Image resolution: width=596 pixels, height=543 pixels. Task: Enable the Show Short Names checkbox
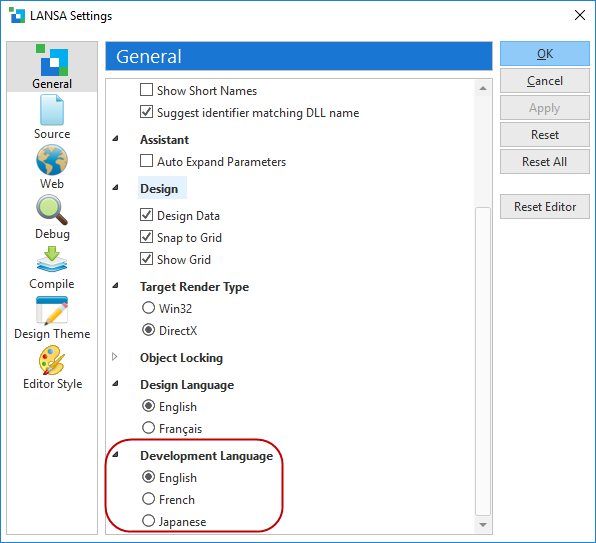click(146, 90)
